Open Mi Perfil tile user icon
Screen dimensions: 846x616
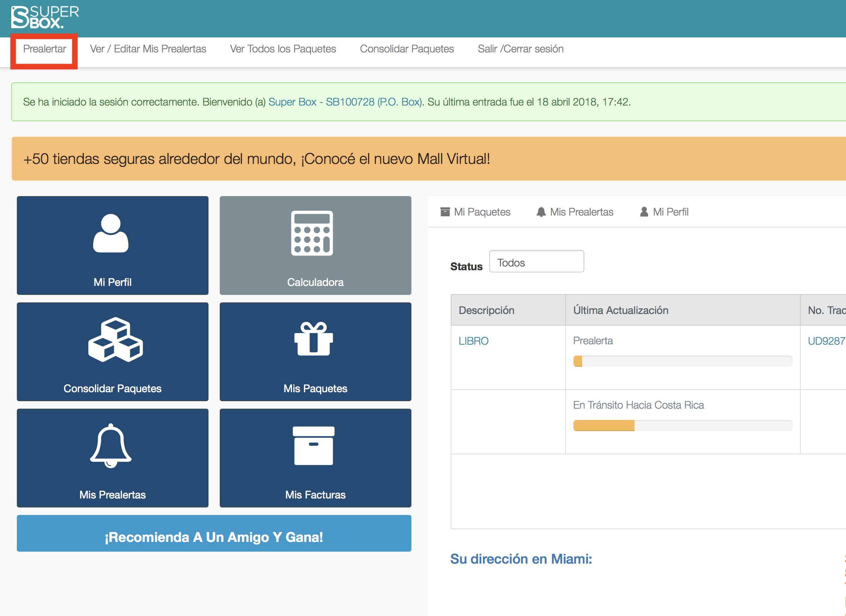[x=111, y=233]
